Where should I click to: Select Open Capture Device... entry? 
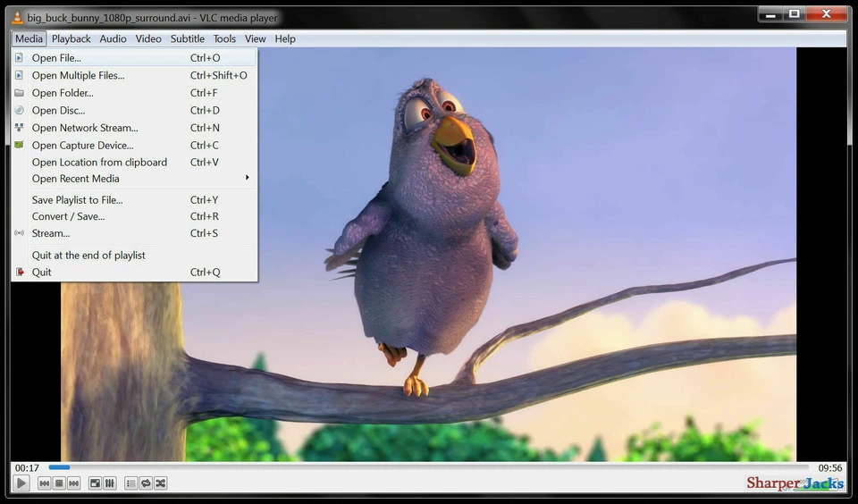coord(134,145)
